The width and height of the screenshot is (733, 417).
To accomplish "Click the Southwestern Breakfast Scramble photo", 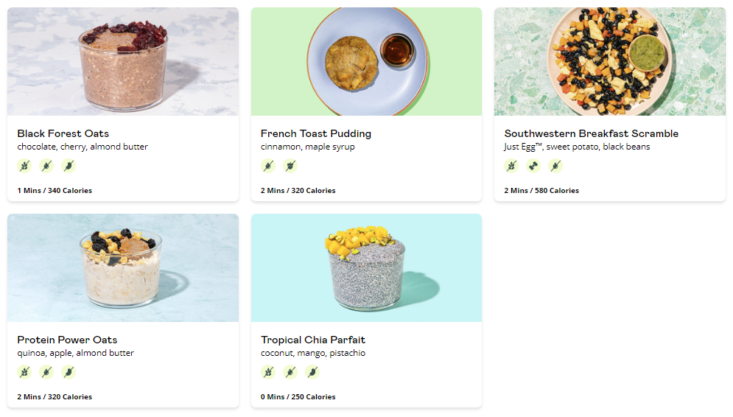I will (610, 61).
